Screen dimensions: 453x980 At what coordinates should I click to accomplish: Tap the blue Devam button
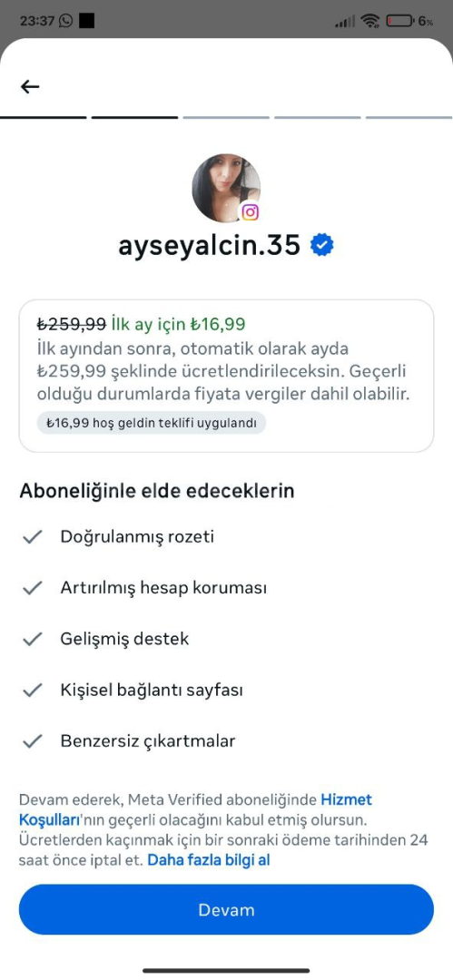click(x=227, y=909)
